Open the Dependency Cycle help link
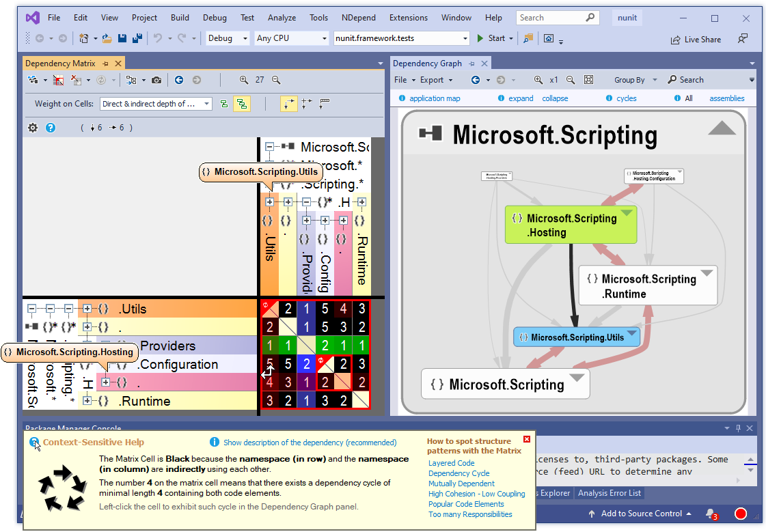 (x=459, y=473)
